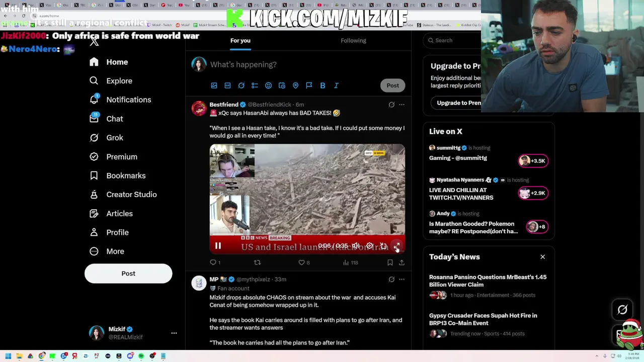Open Premium in the sidebar
The image size is (644, 362).
coord(113,157)
